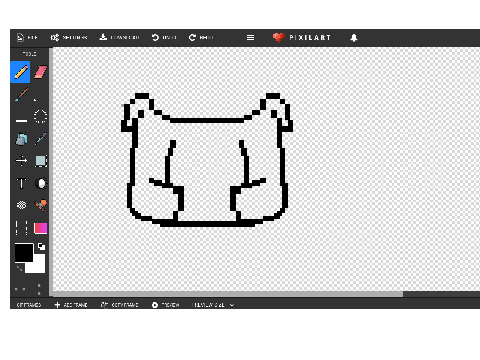
Task: Open the File menu
Action: point(27,38)
